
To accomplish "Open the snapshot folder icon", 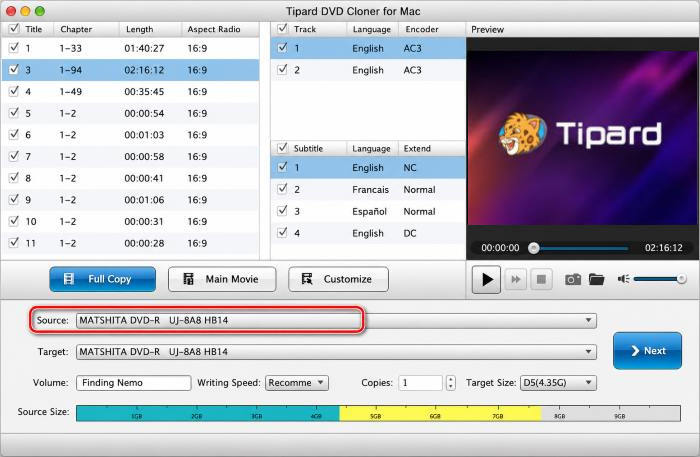I will [596, 280].
